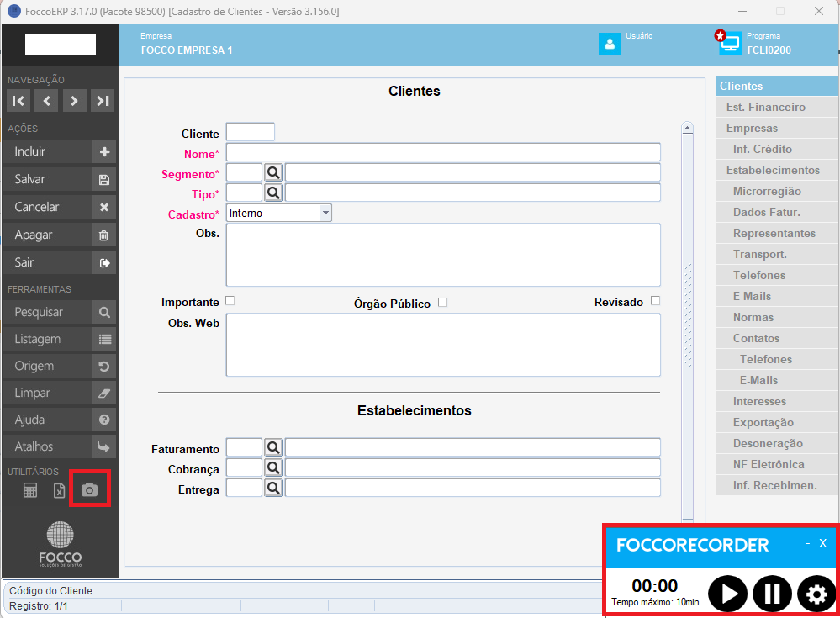Minimize the FoccoRecorder panel

(x=808, y=544)
